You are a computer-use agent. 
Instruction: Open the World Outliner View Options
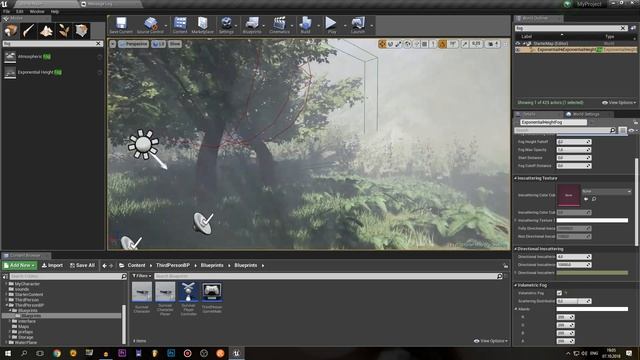click(619, 103)
